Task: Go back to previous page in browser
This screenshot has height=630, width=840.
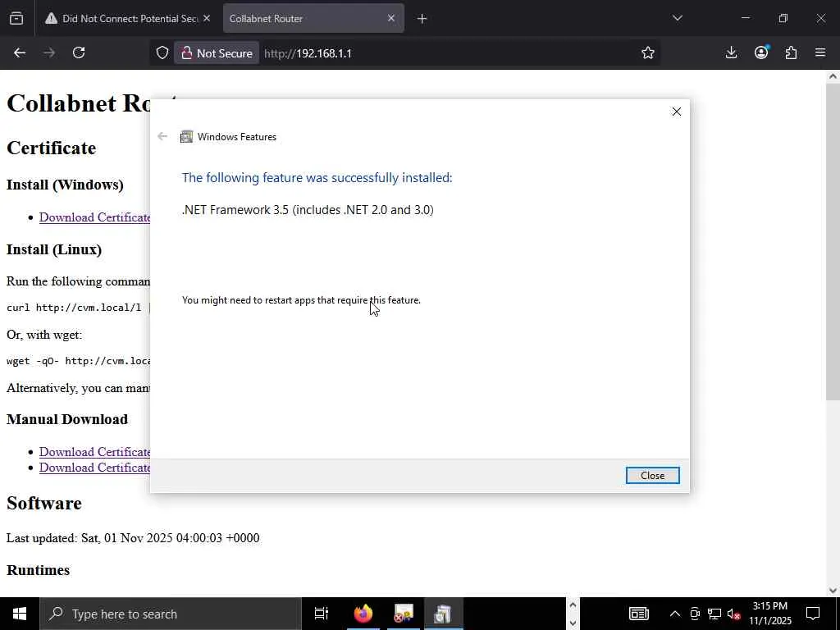Action: tap(20, 52)
